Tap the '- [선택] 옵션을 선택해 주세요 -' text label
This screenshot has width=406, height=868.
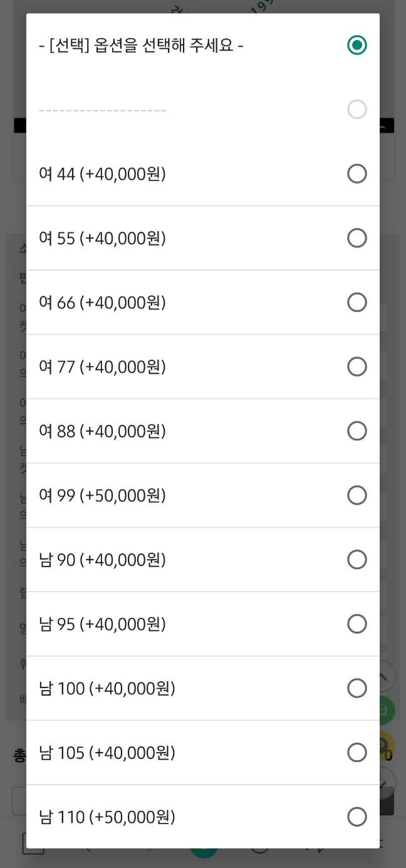[x=141, y=46]
